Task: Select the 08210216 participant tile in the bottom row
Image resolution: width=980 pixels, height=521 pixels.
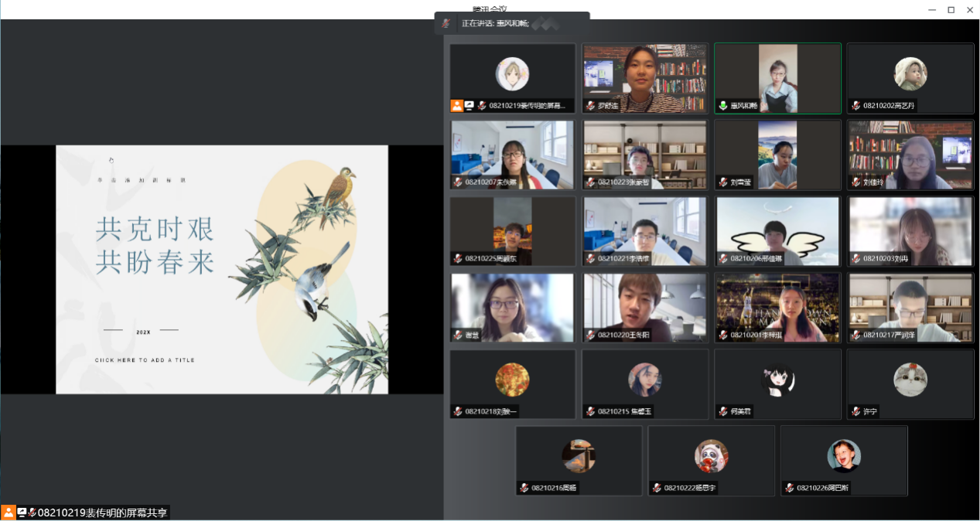Action: 579,460
